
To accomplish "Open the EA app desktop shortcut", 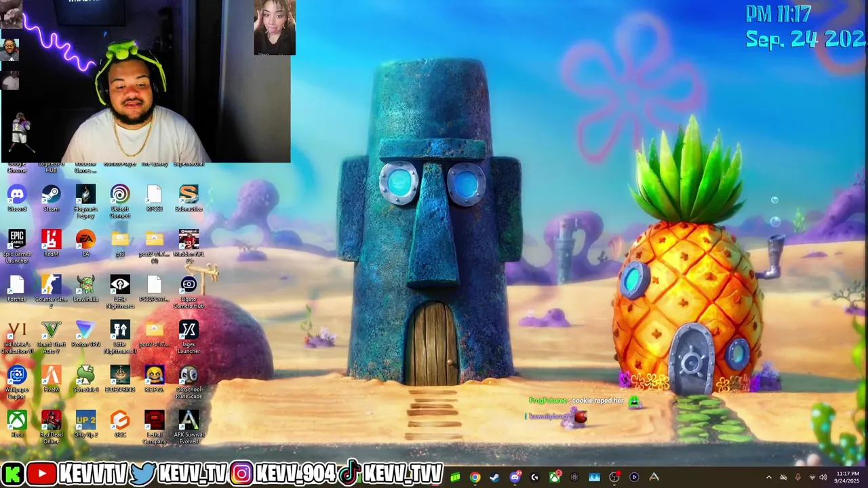I will [x=85, y=243].
